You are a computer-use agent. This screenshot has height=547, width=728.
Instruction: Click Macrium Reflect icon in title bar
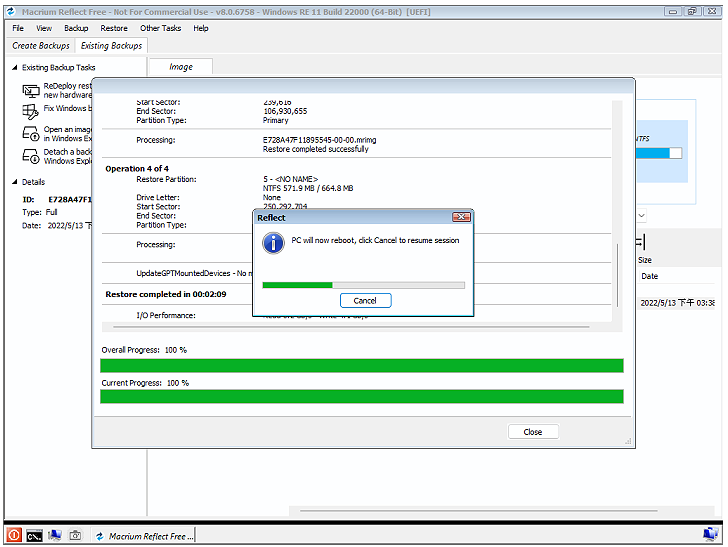click(11, 12)
